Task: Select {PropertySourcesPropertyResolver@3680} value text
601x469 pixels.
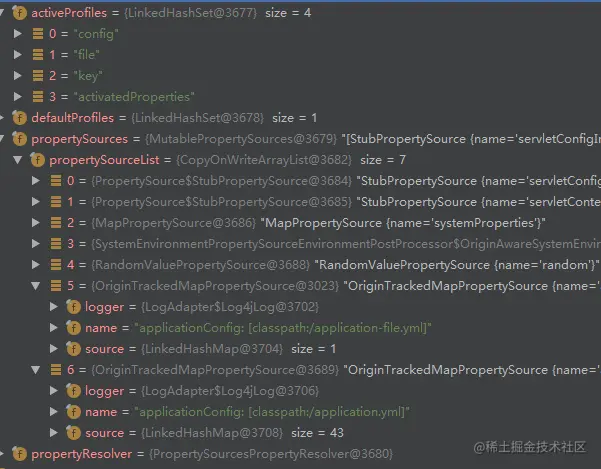Action: (271, 454)
